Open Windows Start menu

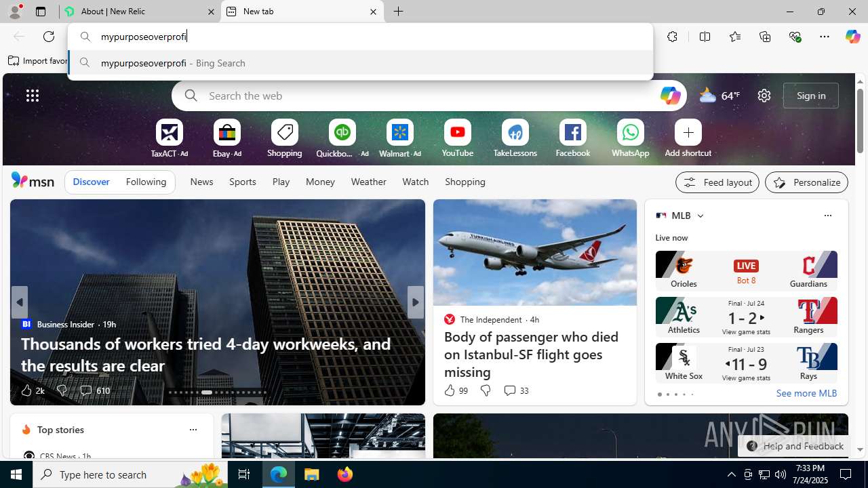pos(16,474)
